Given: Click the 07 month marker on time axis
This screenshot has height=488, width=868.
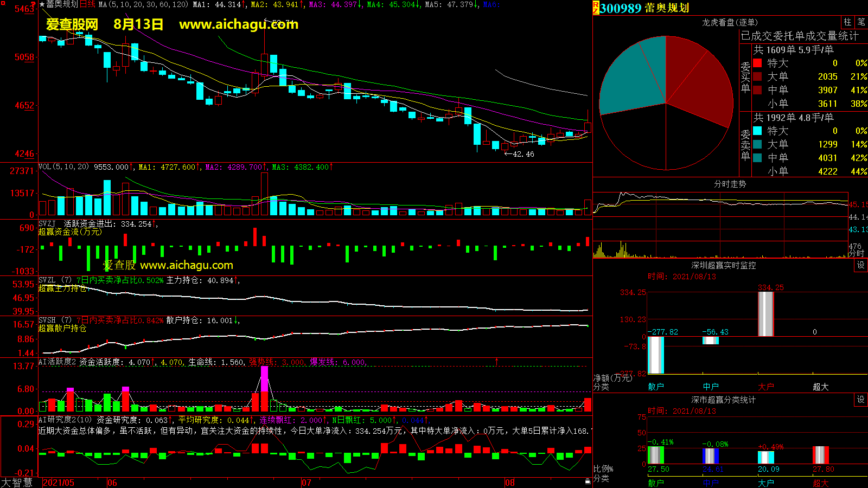Looking at the screenshot, I should tap(307, 483).
